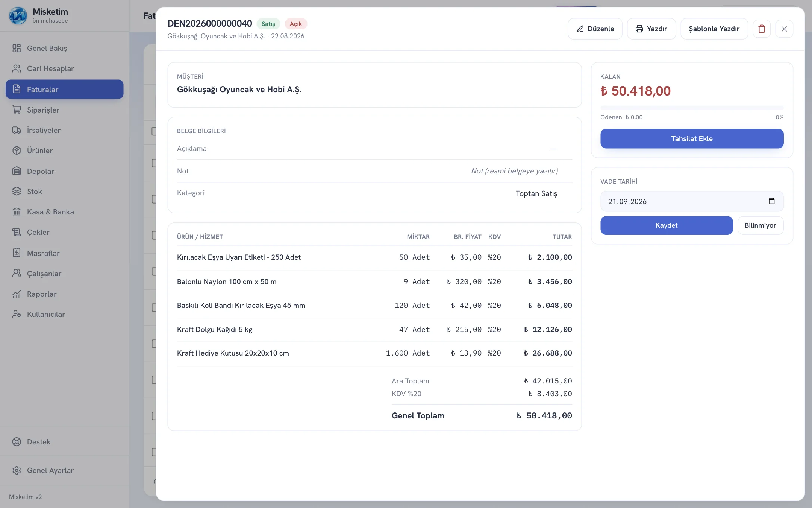Click customer name Gökkuşağı Oyuncak ve Hobi A.Ş.

[x=239, y=89]
